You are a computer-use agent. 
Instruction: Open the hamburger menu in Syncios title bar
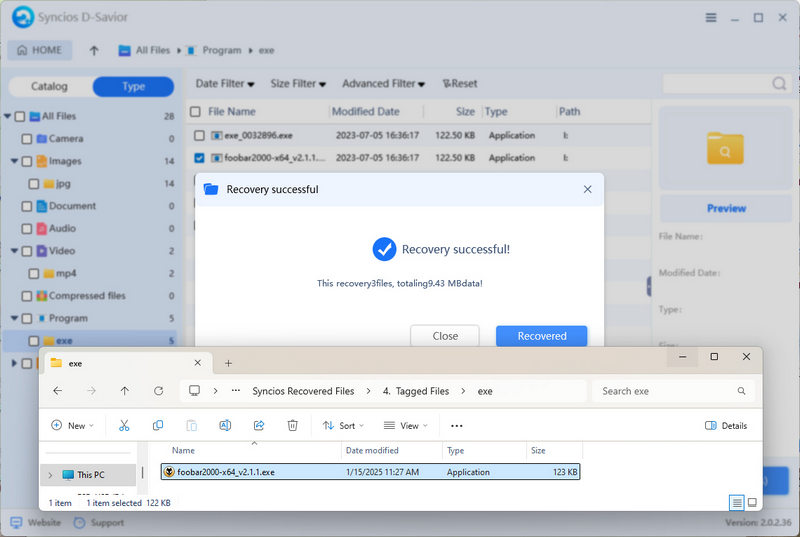tap(711, 18)
